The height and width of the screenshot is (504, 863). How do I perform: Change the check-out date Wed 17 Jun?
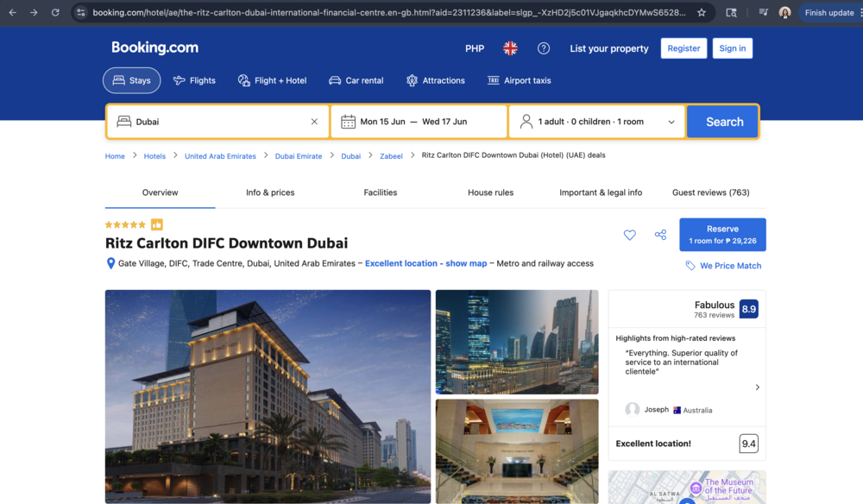(444, 122)
